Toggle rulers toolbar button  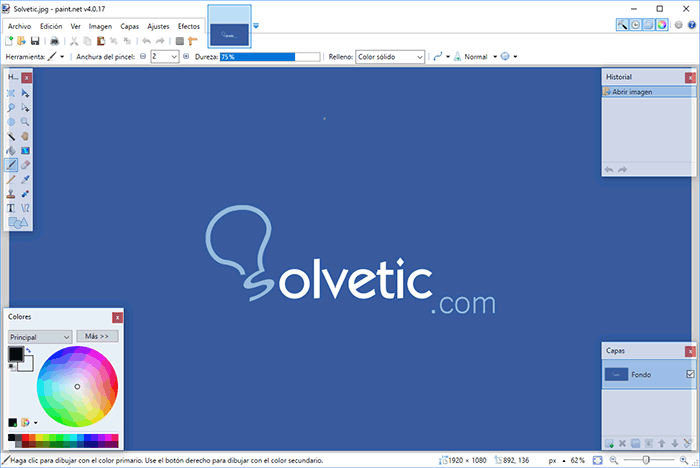click(192, 41)
